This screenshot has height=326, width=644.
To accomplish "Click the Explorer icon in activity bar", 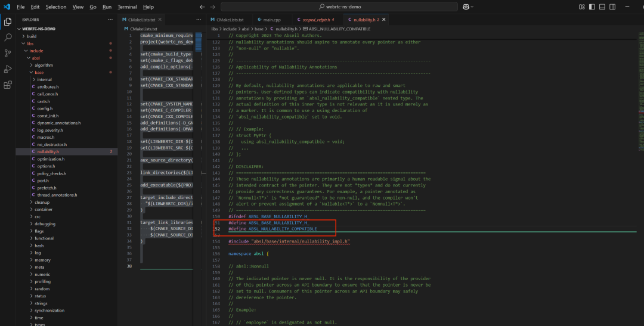I will pos(8,21).
